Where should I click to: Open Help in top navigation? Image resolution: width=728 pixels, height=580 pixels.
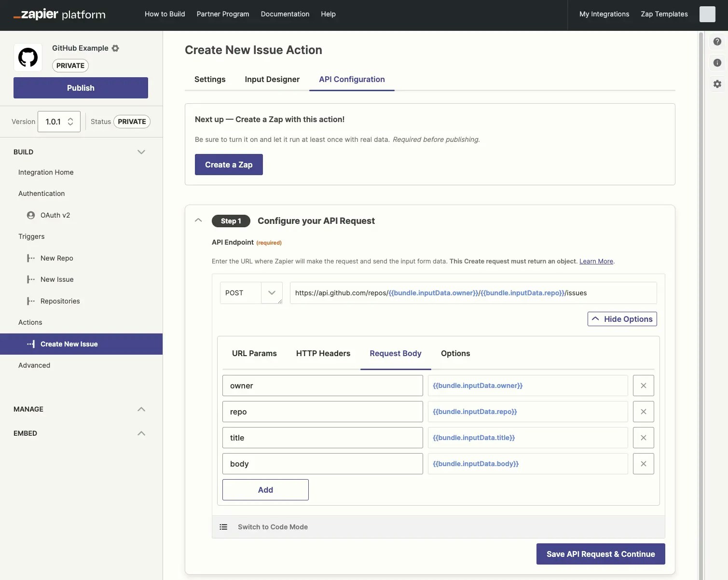click(x=328, y=14)
